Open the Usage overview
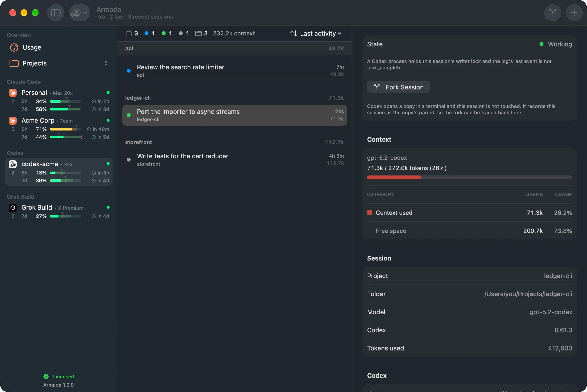The image size is (587, 392). tap(58, 47)
